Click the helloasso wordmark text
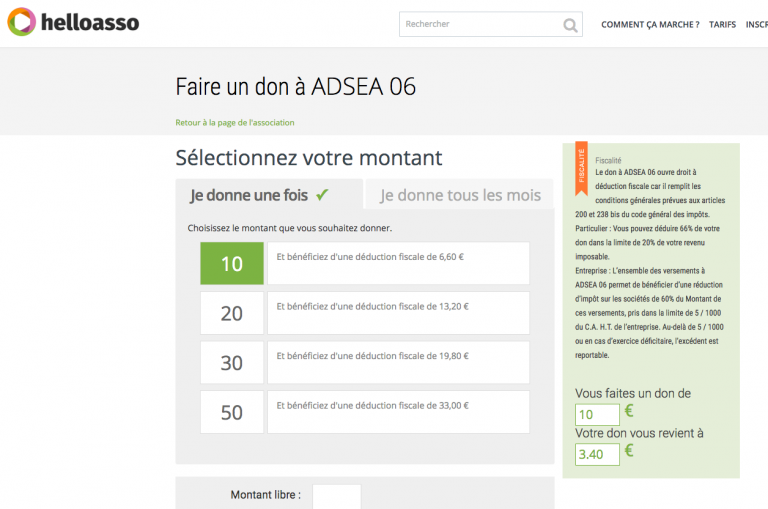Screen dimensions: 768x509 [90, 23]
